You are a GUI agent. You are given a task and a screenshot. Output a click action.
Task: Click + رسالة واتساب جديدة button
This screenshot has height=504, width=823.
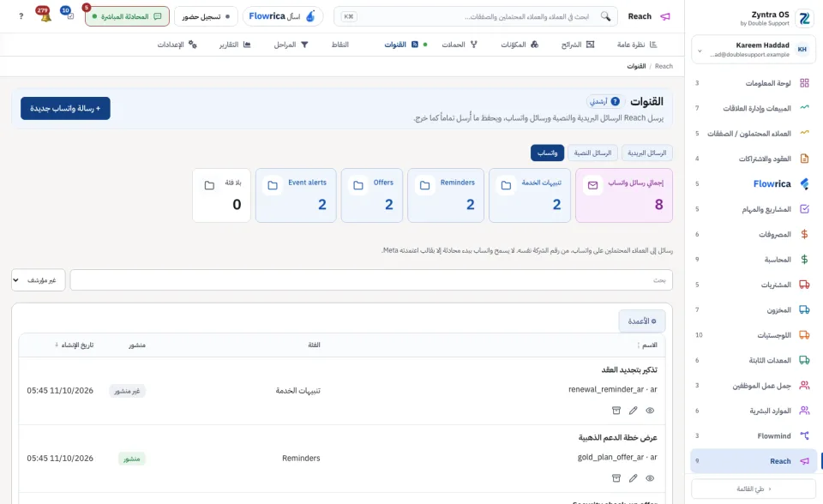pos(65,108)
